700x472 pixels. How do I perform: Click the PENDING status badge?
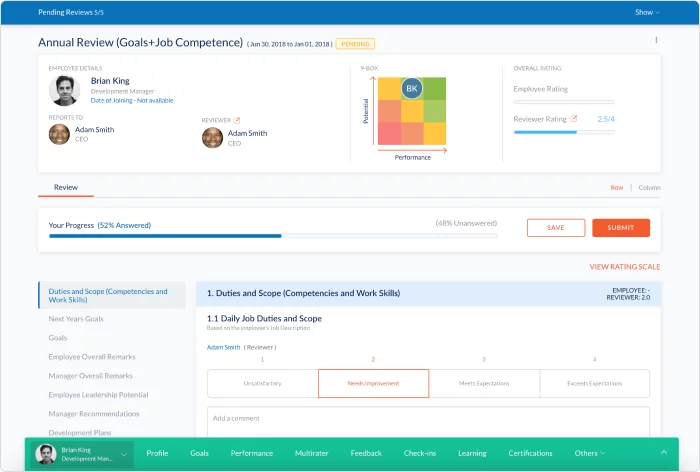point(355,44)
